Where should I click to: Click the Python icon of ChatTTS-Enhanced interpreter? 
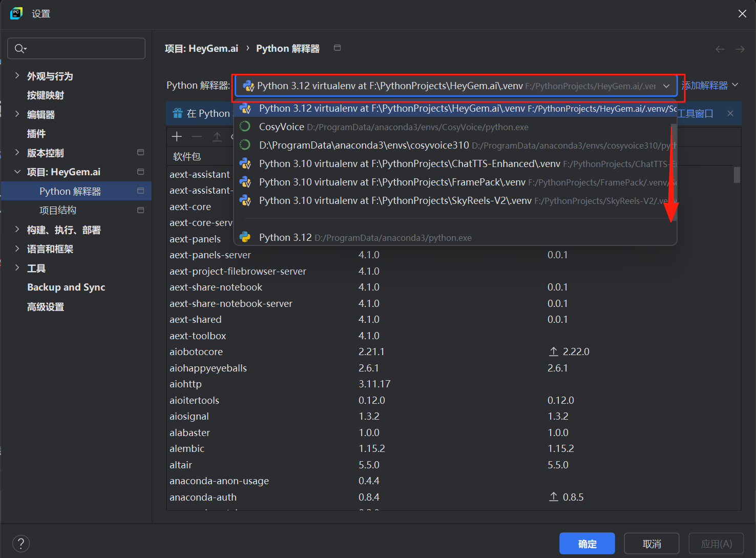point(245,163)
